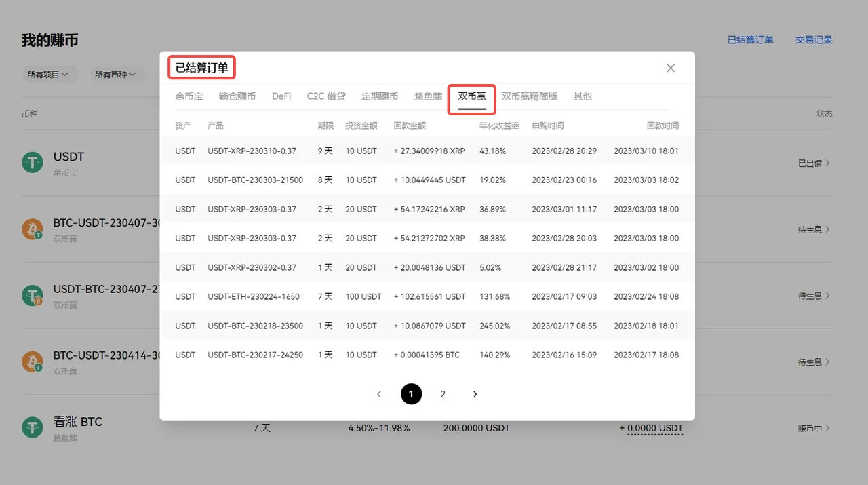
Task: Close the 已结算订单 dialog with X icon
Action: (x=671, y=68)
